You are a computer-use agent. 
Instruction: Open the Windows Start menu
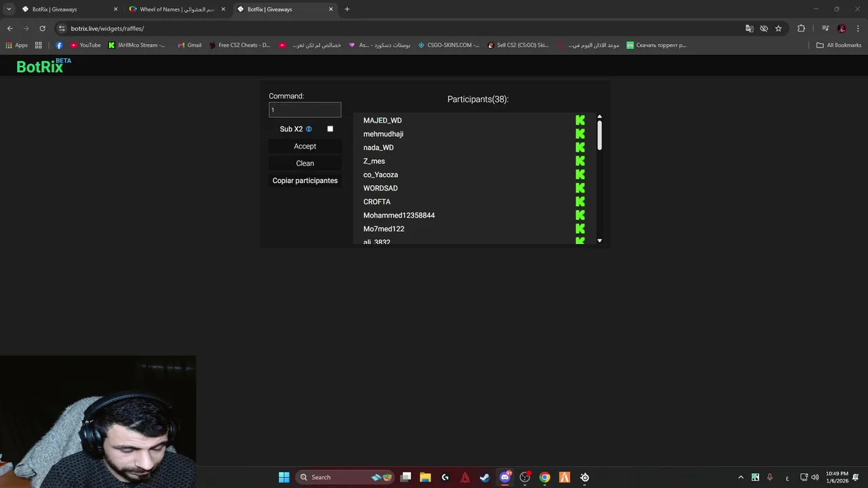point(284,477)
